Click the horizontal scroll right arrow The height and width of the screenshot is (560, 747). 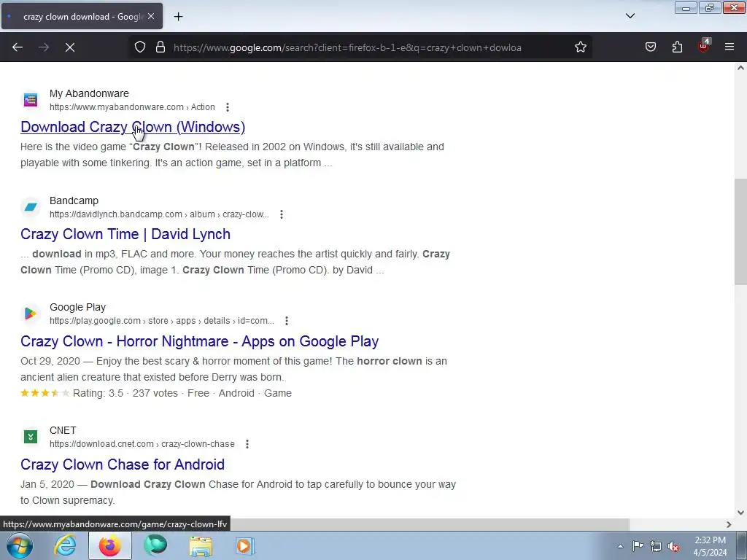[x=729, y=524]
